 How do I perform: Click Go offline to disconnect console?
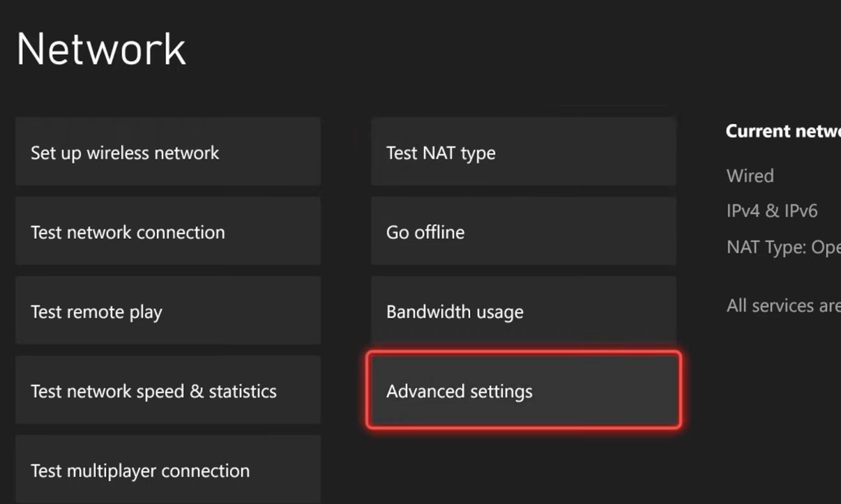pos(523,231)
